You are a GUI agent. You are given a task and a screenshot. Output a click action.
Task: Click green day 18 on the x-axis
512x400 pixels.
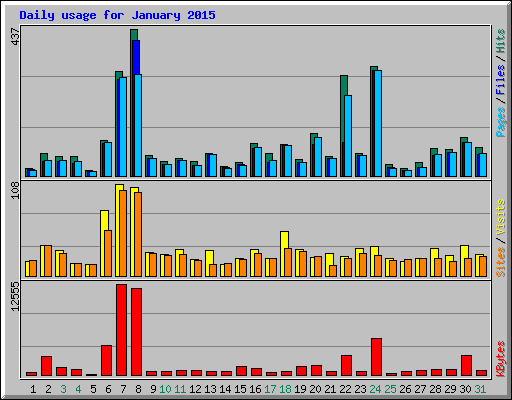click(285, 389)
